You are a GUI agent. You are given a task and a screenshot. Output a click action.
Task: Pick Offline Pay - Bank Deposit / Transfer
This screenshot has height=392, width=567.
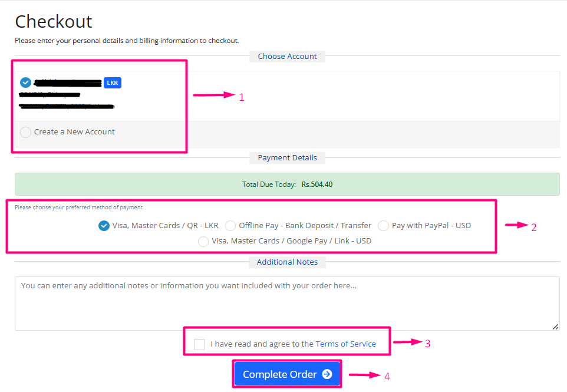(230, 226)
